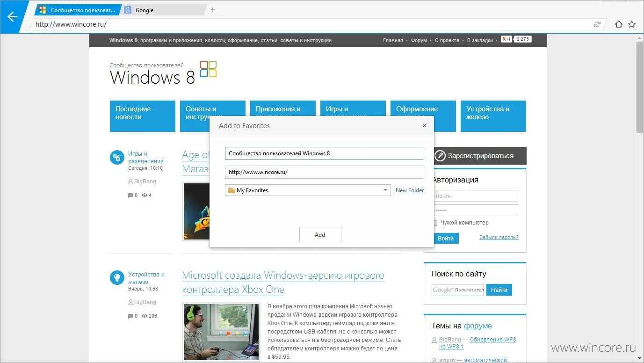Open the Последние новости section
644x363 pixels.
pos(143,116)
